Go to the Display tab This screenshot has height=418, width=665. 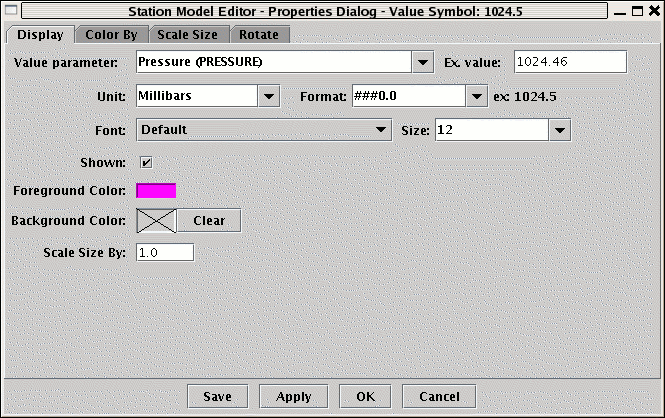(40, 34)
